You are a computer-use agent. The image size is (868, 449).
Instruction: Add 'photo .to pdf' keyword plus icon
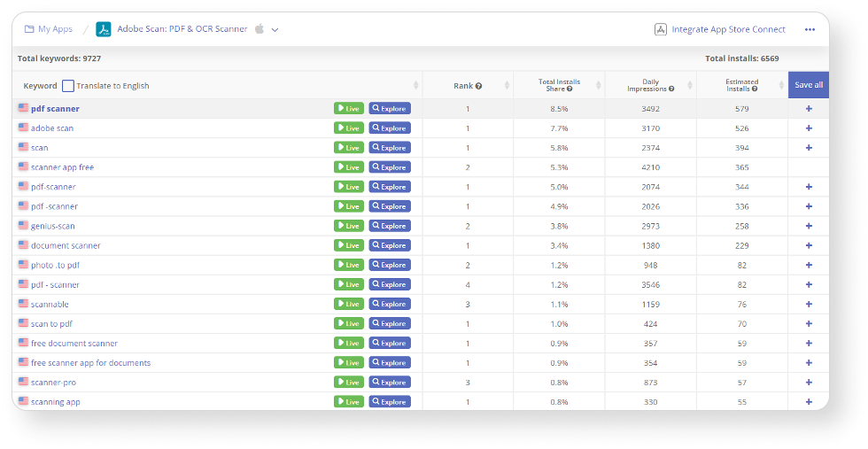tap(809, 265)
